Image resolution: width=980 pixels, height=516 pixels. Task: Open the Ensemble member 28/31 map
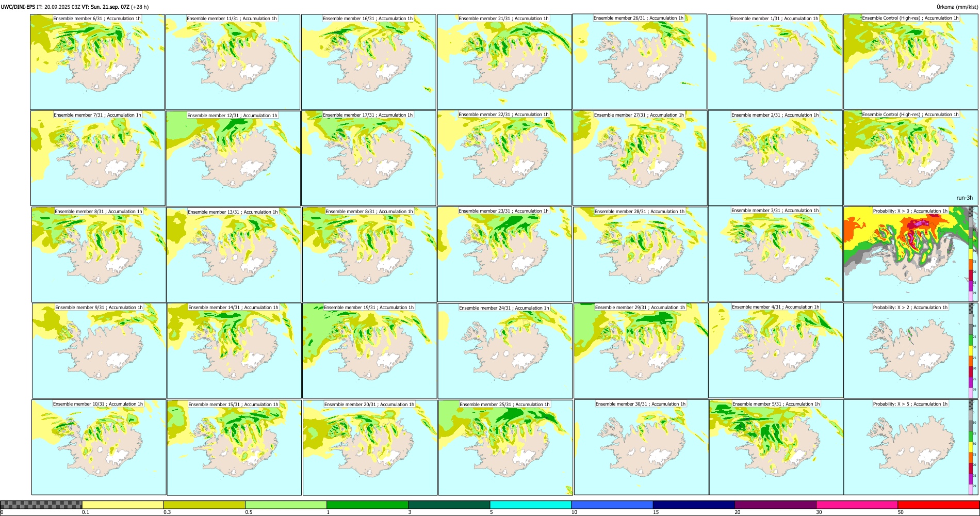click(641, 254)
